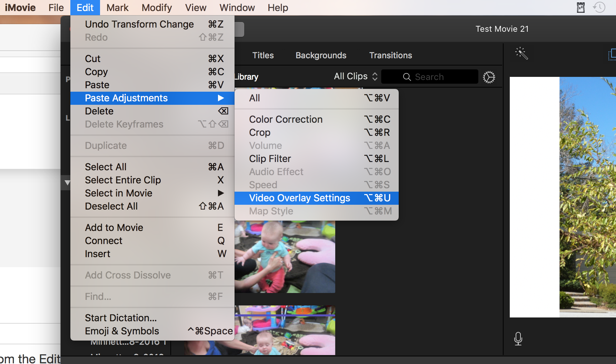This screenshot has width=616, height=364.
Task: Choose Delete from Edit menu
Action: pos(152,111)
